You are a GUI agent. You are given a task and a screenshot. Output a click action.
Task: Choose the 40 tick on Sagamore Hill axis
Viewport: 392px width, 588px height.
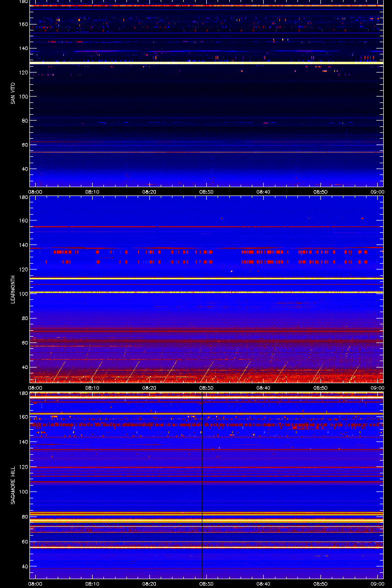point(25,566)
